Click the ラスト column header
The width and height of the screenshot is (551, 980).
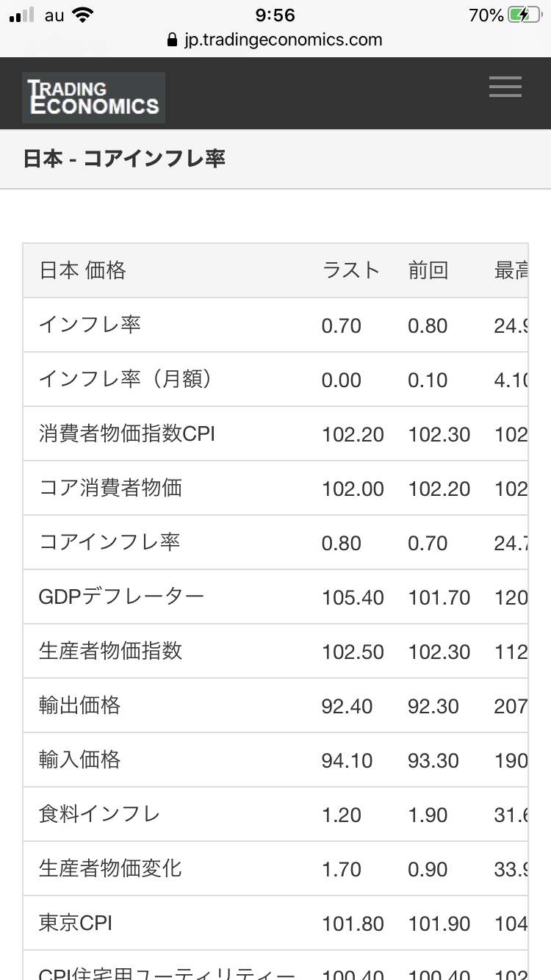351,270
